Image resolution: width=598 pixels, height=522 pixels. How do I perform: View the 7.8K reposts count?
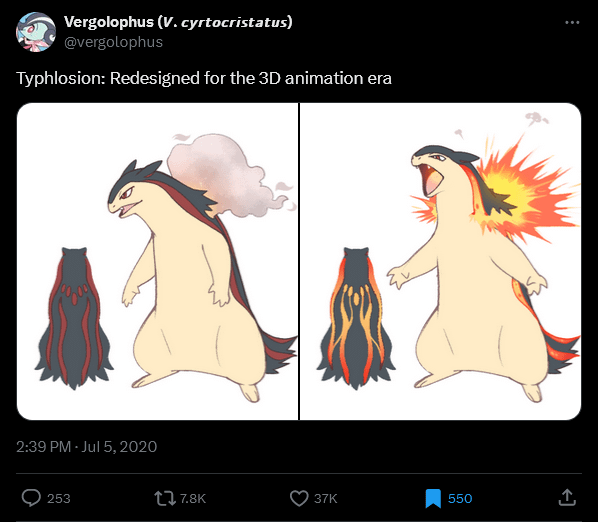pyautogui.click(x=193, y=498)
